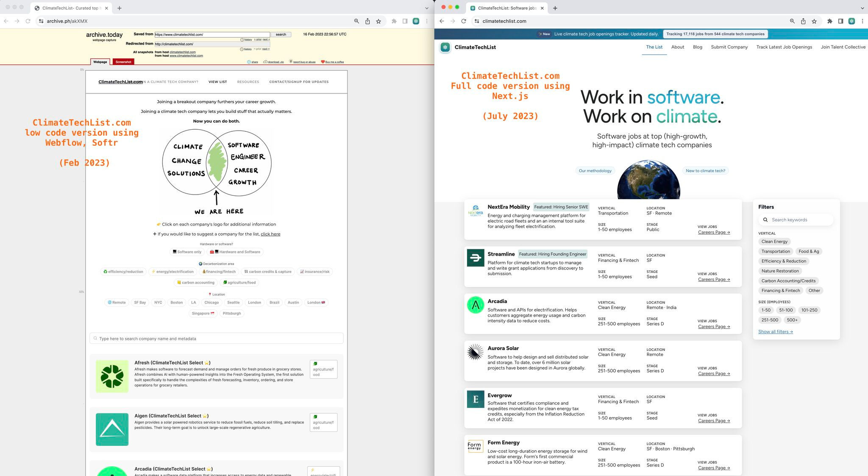Open Chrome three-dot menu in right window

pyautogui.click(x=862, y=21)
